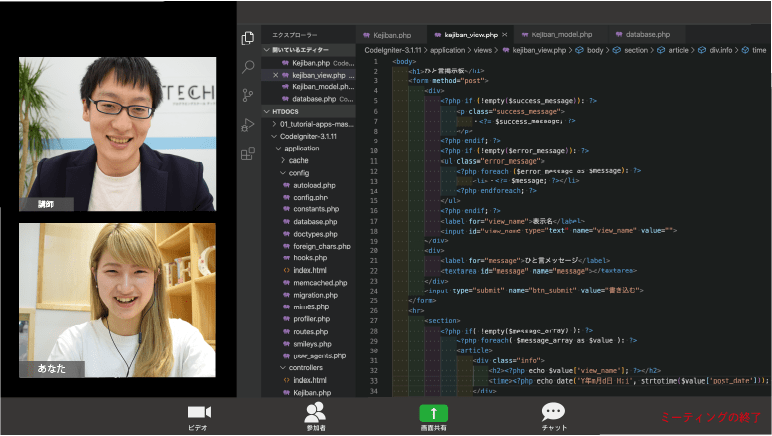Select autoload.php in the config folder

(x=315, y=185)
